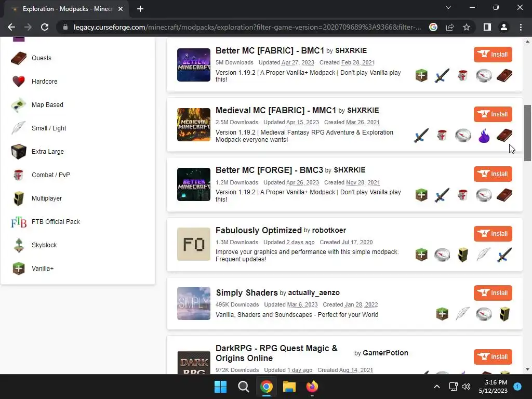Open the Chrome profile icon
Image resolution: width=532 pixels, height=399 pixels.
tap(504, 27)
